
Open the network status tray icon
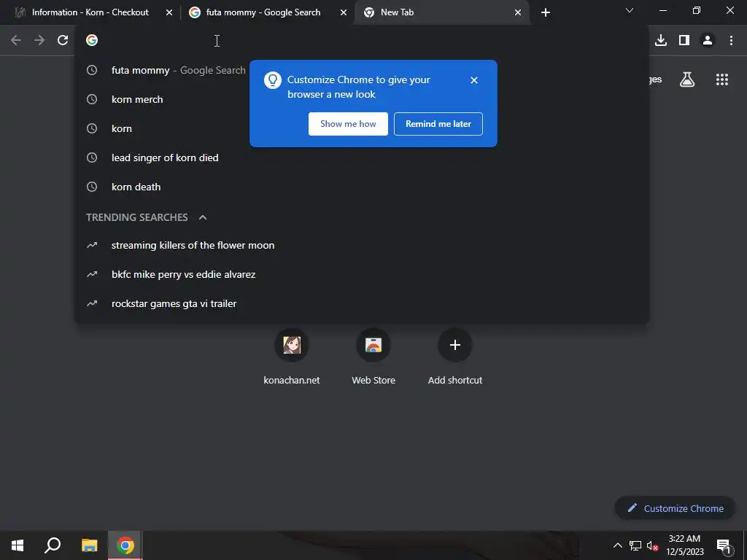tap(635, 545)
